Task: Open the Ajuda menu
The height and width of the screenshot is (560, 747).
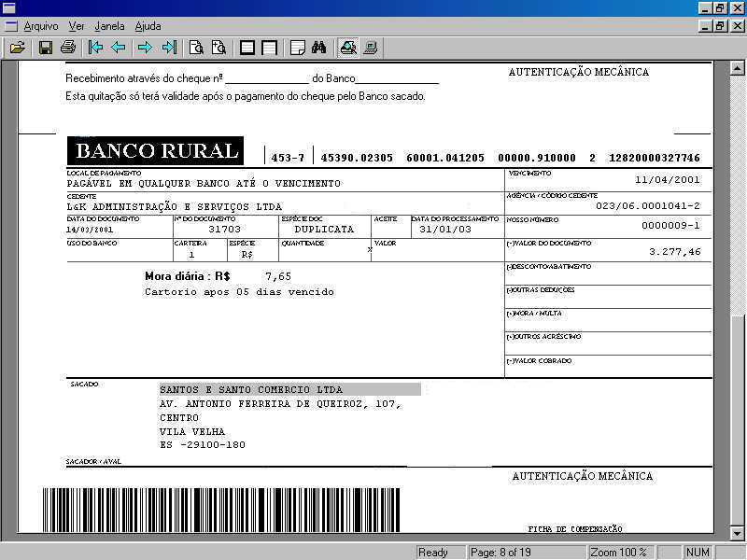Action: point(148,26)
